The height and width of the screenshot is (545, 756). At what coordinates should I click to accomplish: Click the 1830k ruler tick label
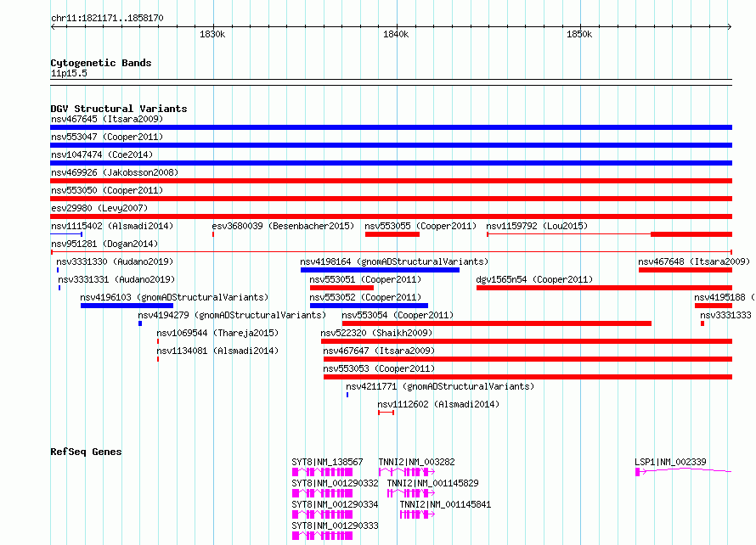[x=212, y=34]
